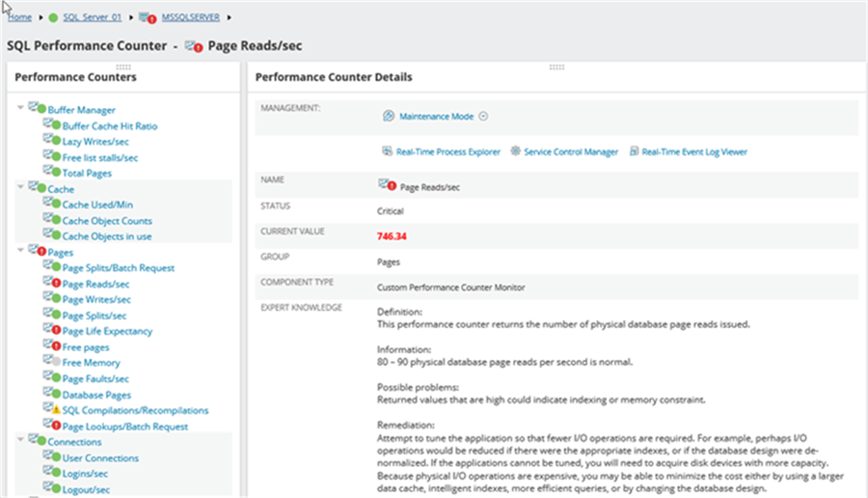Select Free pages counter
This screenshot has width=868, height=498.
click(86, 346)
